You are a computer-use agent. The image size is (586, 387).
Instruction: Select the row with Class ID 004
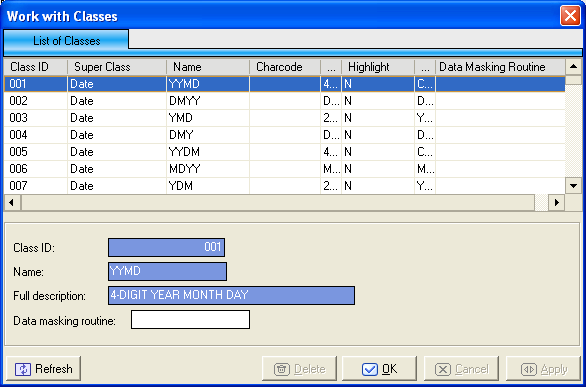284,135
